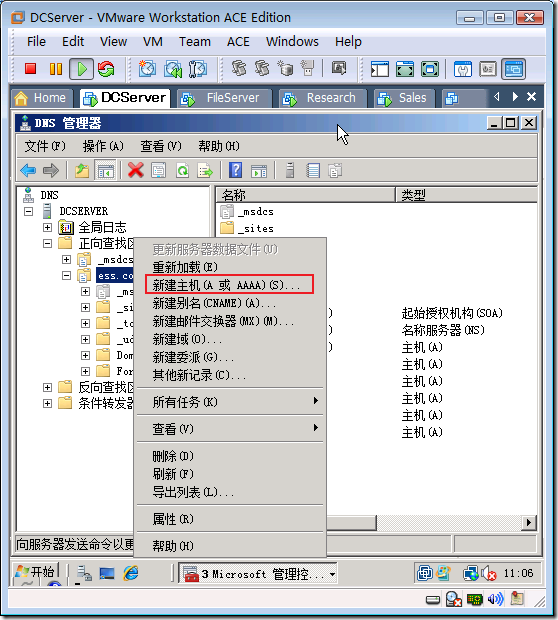Viewport: 558px width, 620px height.
Task: Click the new server tower icon in DNS toolbar
Action: (290, 171)
